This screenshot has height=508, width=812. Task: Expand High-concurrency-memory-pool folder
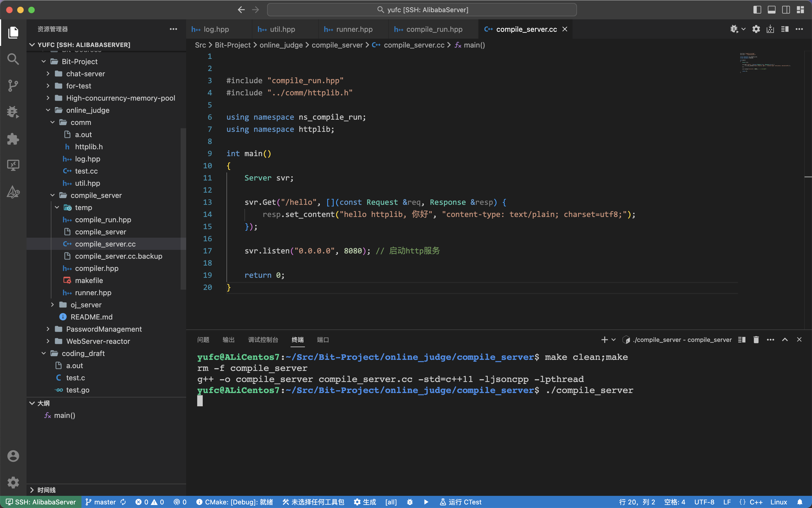(x=48, y=98)
